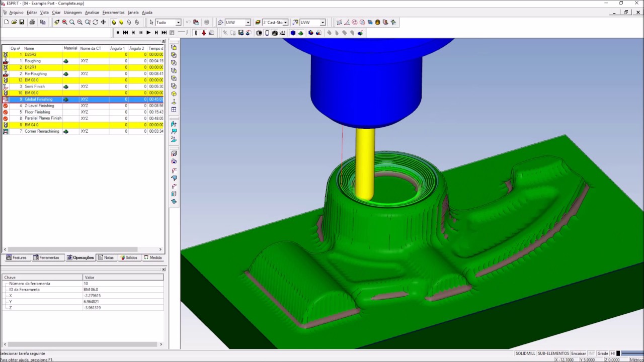The height and width of the screenshot is (362, 644).
Task: Toggle SUB-ELEMENTOS mode in status bar
Action: (x=553, y=353)
